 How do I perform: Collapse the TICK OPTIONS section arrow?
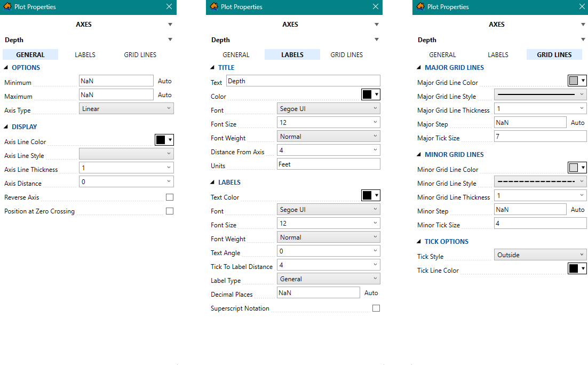click(419, 242)
